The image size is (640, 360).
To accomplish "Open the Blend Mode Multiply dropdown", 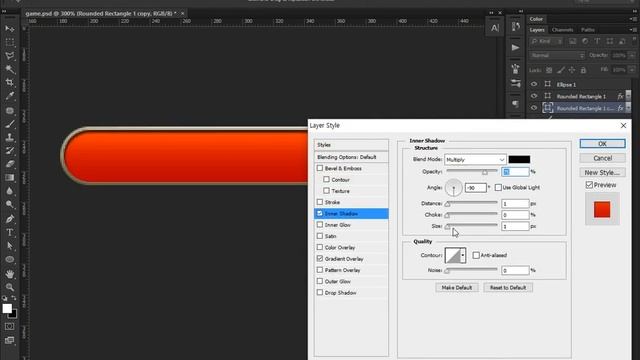I will tap(476, 160).
